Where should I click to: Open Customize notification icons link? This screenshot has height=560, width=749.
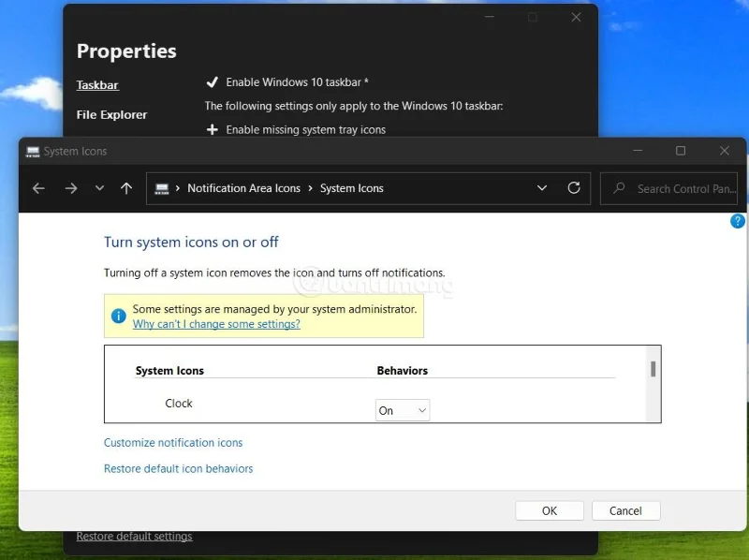173,442
